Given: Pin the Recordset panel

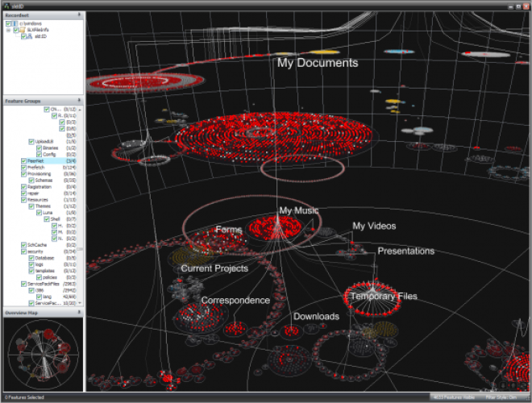Looking at the screenshot, I should tap(79, 15).
